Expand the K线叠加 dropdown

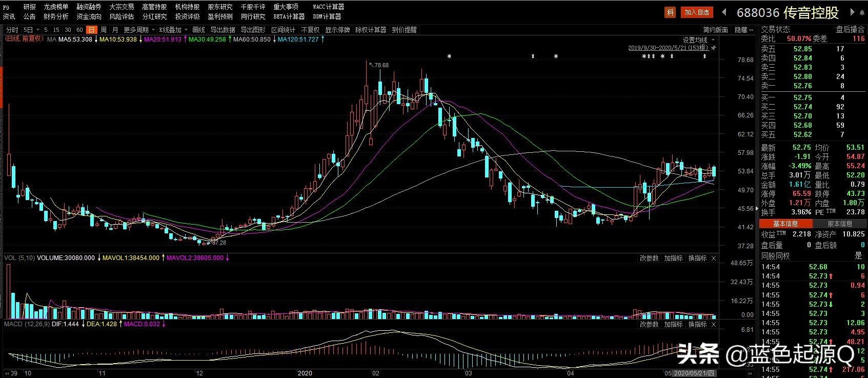(x=173, y=30)
